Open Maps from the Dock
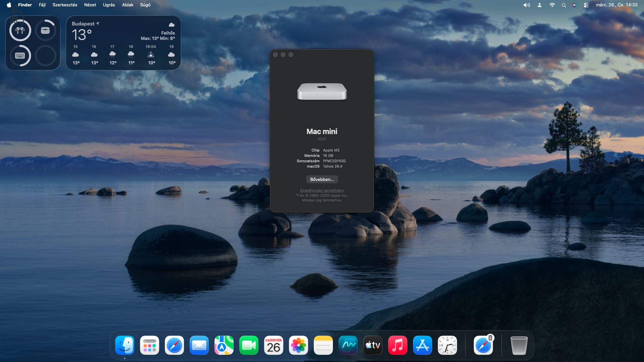Screen dimensions: 644x362 click(x=224, y=345)
